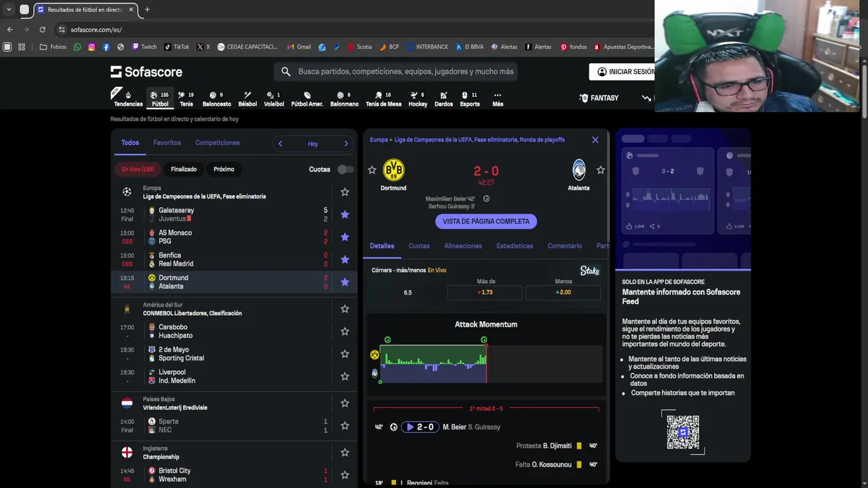Click the Sofascore logo
868x488 pixels.
click(146, 72)
